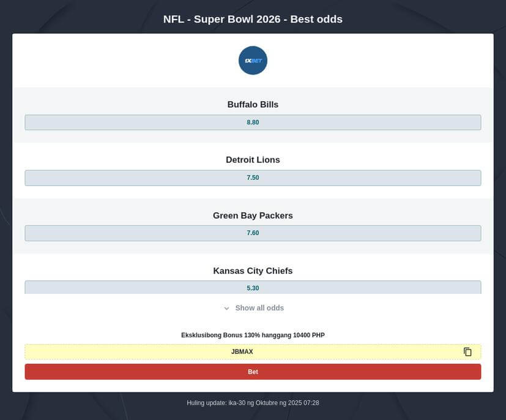Viewport: 506px width, 420px height.
Task: Click the Buffalo Bills team name
Action: tap(253, 104)
